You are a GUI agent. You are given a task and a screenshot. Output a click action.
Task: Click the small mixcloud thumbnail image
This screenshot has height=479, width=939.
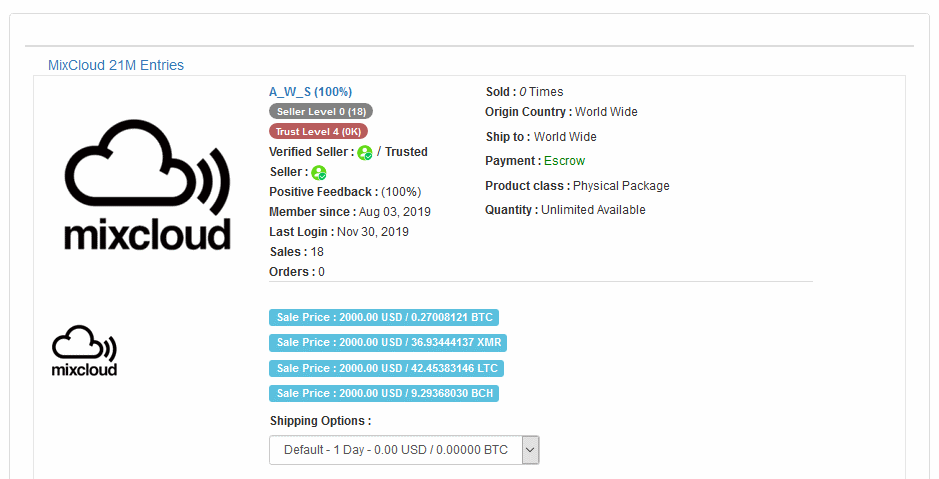tap(84, 351)
